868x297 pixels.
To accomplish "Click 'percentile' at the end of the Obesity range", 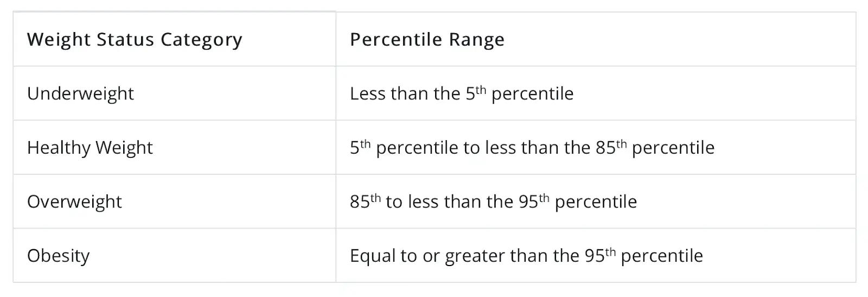I will pyautogui.click(x=662, y=256).
